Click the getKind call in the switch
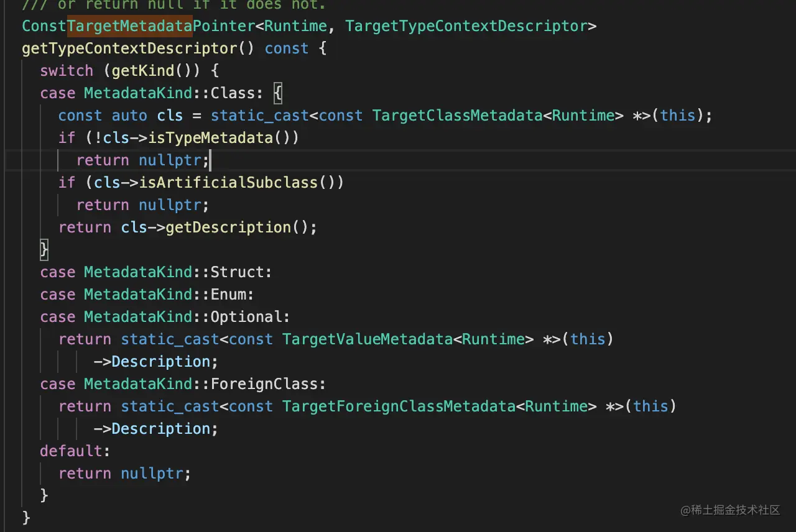Screen dimensions: 796x532 [x=143, y=71]
